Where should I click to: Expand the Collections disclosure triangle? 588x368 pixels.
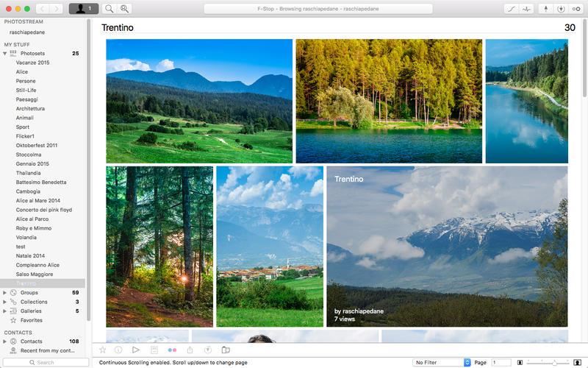5,302
